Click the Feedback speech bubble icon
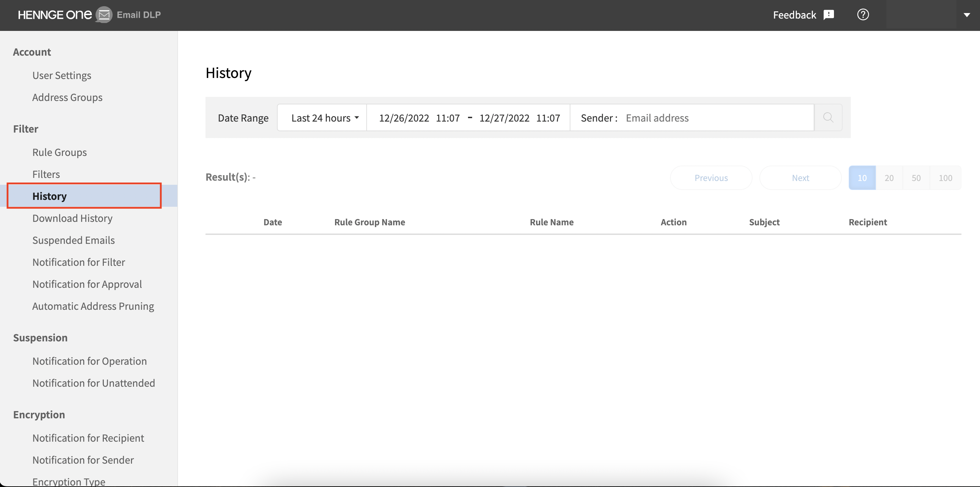The width and height of the screenshot is (980, 487). pos(828,15)
